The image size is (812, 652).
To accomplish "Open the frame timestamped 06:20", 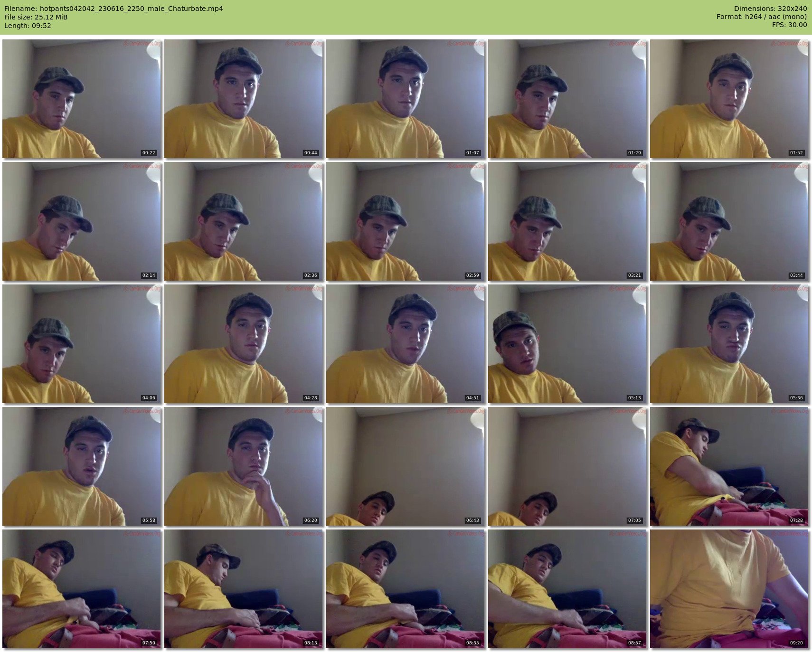I will pyautogui.click(x=244, y=466).
